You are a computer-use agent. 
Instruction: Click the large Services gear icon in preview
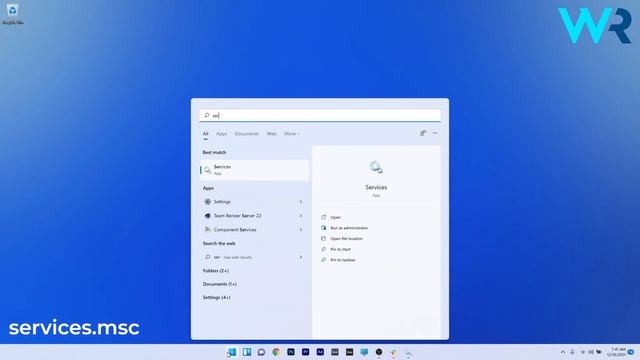[x=376, y=167]
